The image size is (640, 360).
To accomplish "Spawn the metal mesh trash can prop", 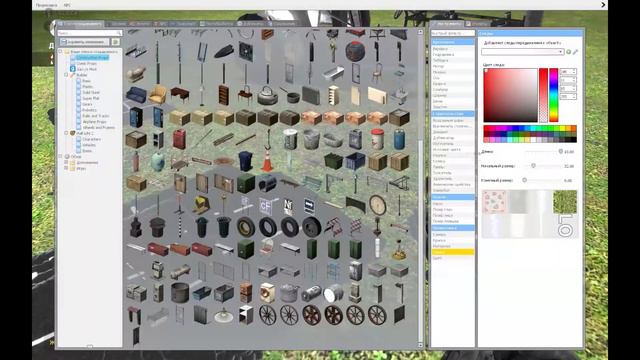I will (x=312, y=140).
